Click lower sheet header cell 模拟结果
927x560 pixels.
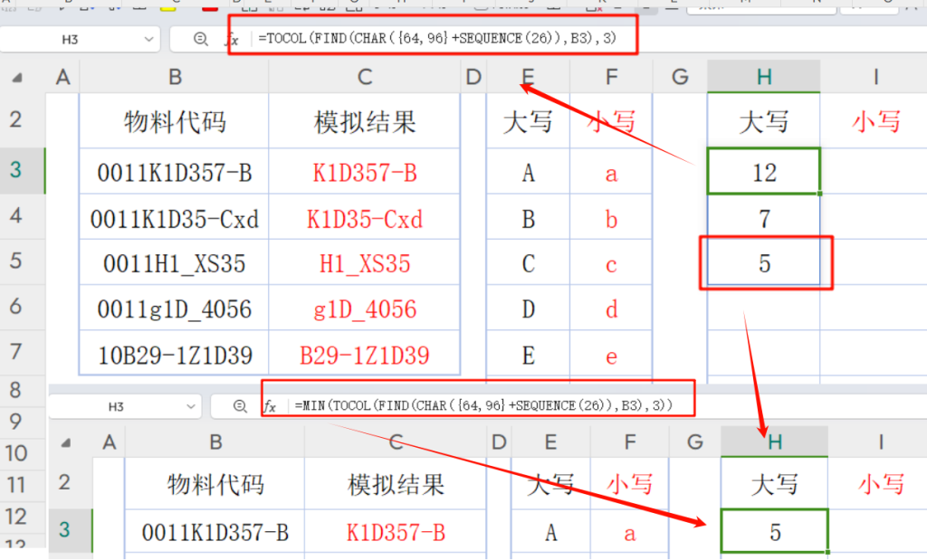[x=396, y=484]
